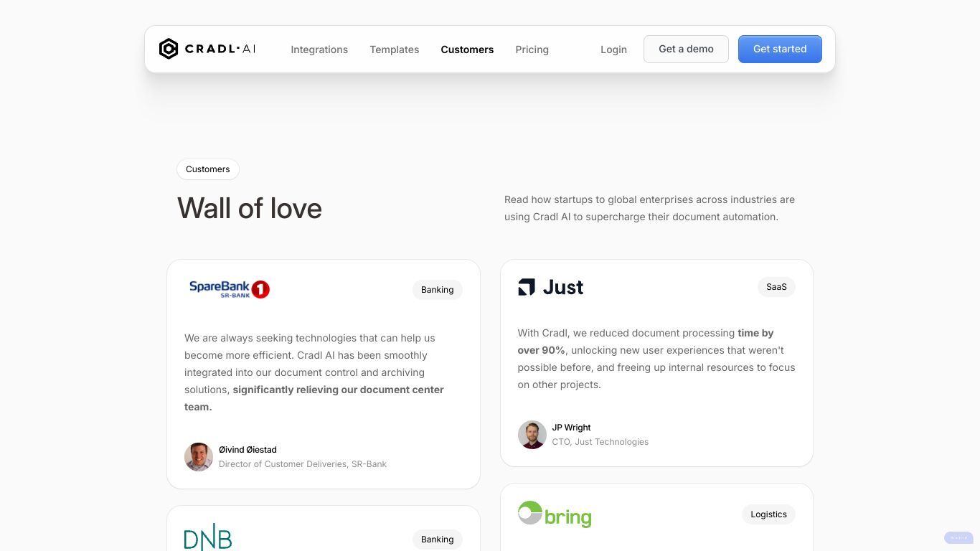Screen dimensions: 980x551
Task: Click the DNB logo
Action: click(x=208, y=537)
